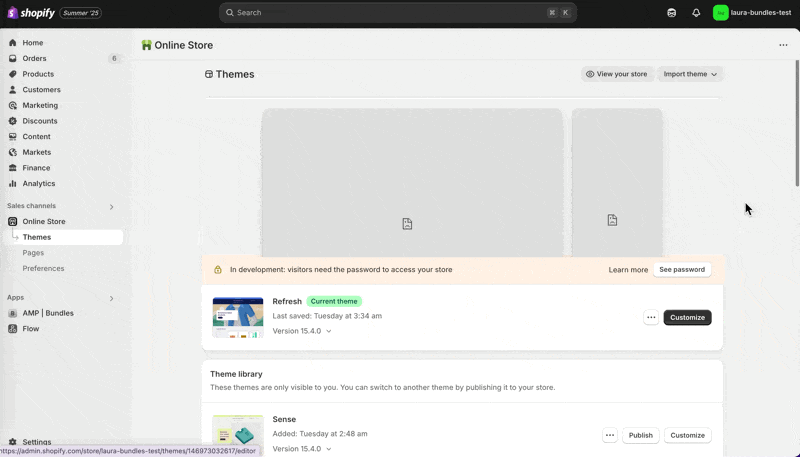Open the Sidekick assistant icon in the top bar
The height and width of the screenshot is (457, 800).
671,13
